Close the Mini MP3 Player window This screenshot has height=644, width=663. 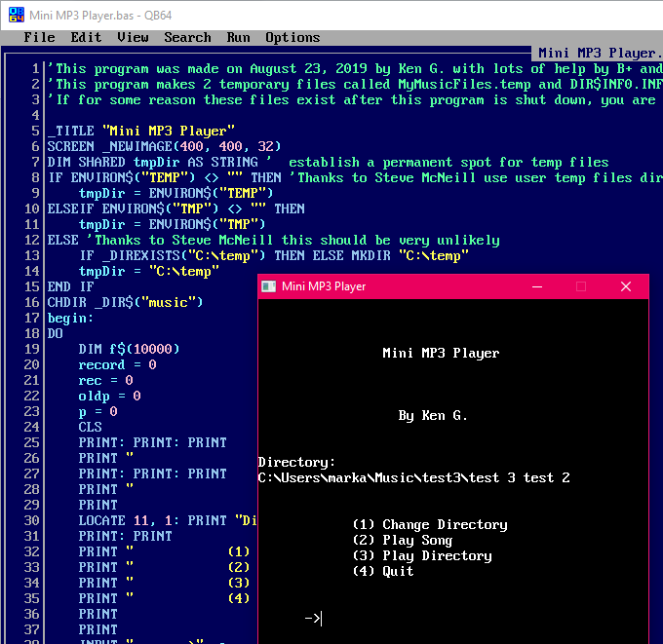tap(626, 286)
